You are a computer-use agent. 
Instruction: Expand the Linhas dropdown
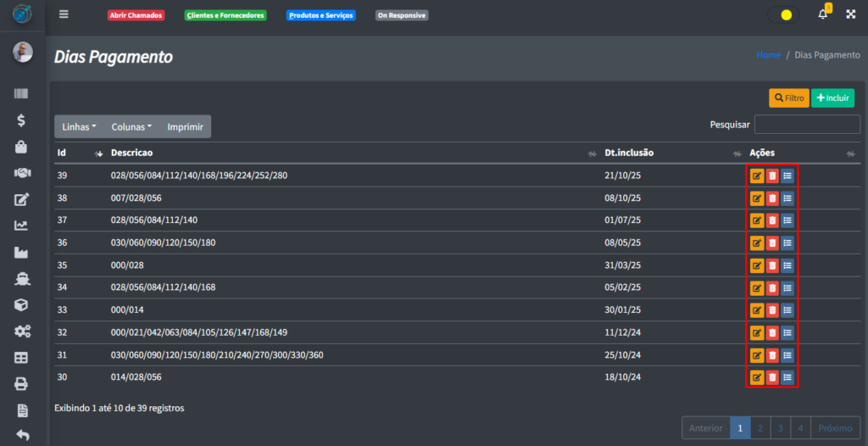pos(79,126)
